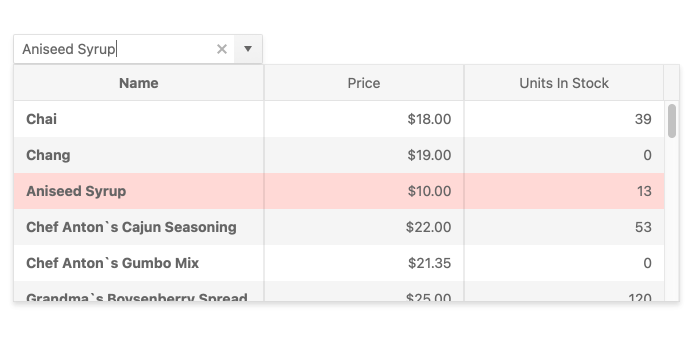
Task: Select Grandma`s Boysenberry Spread row
Action: (x=339, y=291)
